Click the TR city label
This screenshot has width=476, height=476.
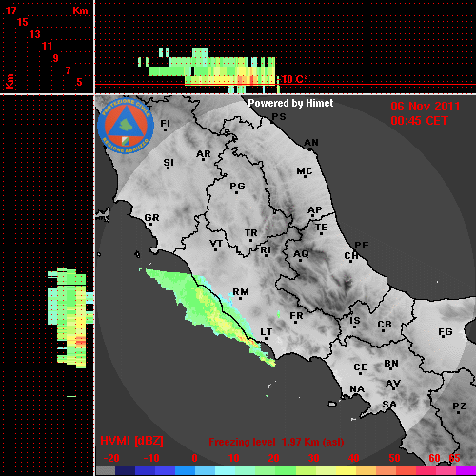[x=251, y=233]
